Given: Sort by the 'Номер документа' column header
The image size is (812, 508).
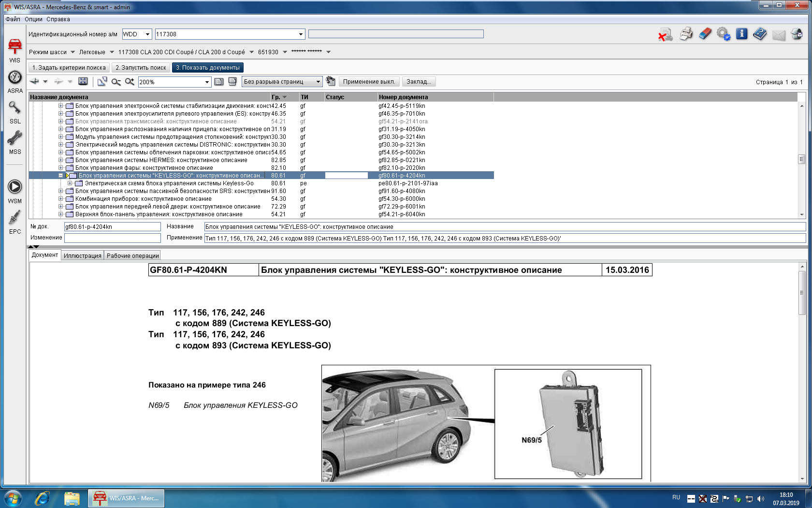Looking at the screenshot, I should (x=435, y=97).
